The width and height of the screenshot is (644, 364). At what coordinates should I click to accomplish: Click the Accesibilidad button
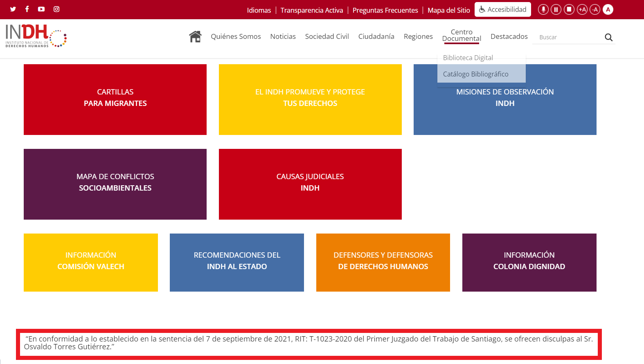(503, 9)
